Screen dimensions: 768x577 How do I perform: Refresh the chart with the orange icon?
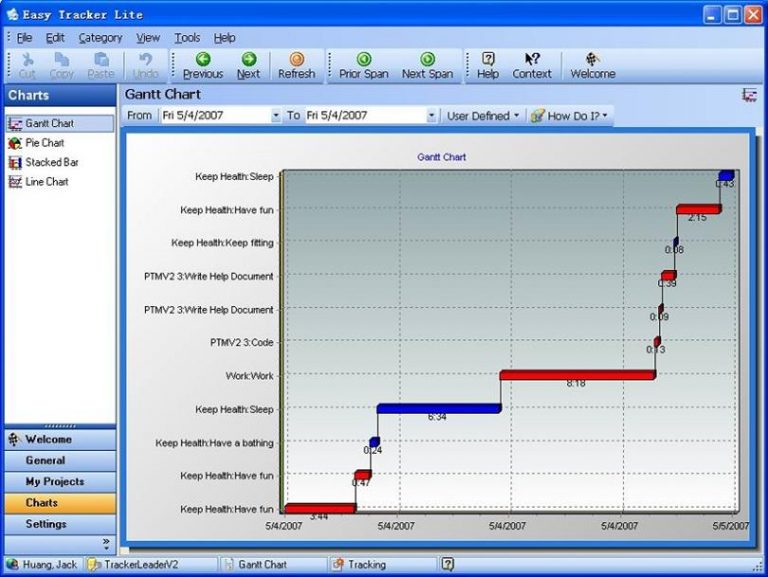(296, 66)
